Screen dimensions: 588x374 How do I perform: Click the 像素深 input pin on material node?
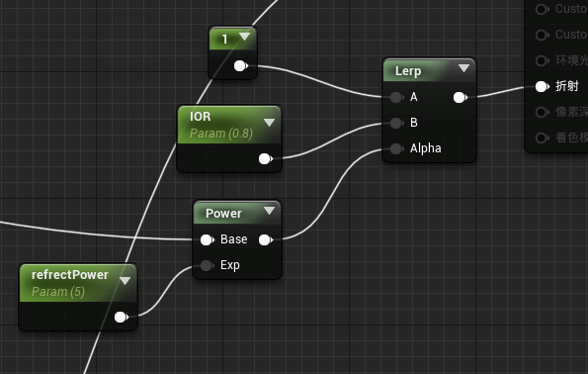click(x=543, y=112)
